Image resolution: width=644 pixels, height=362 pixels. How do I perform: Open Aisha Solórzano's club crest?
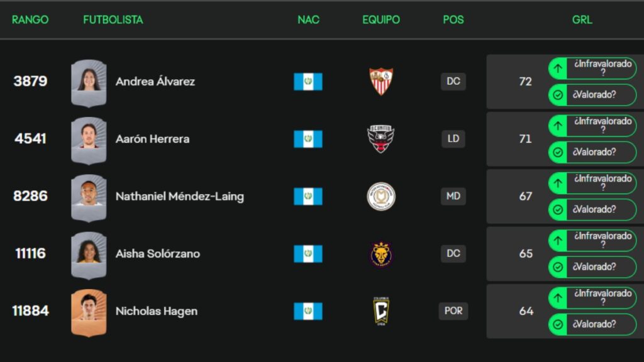click(382, 253)
